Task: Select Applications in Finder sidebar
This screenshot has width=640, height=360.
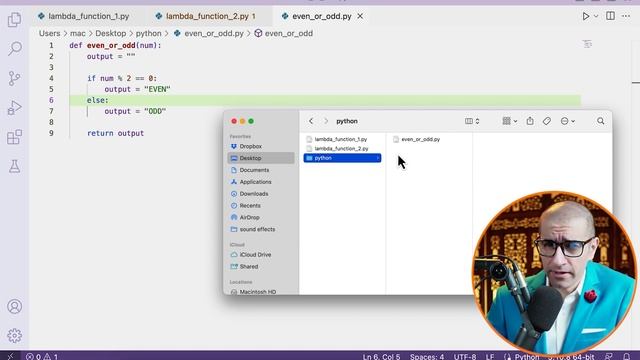Action: [261, 182]
